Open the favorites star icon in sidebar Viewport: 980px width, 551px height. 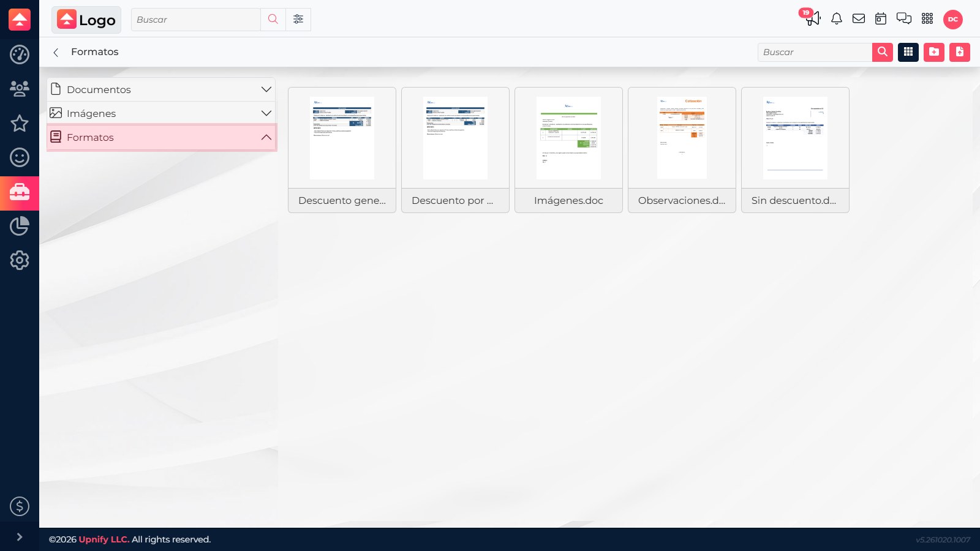pyautogui.click(x=20, y=123)
